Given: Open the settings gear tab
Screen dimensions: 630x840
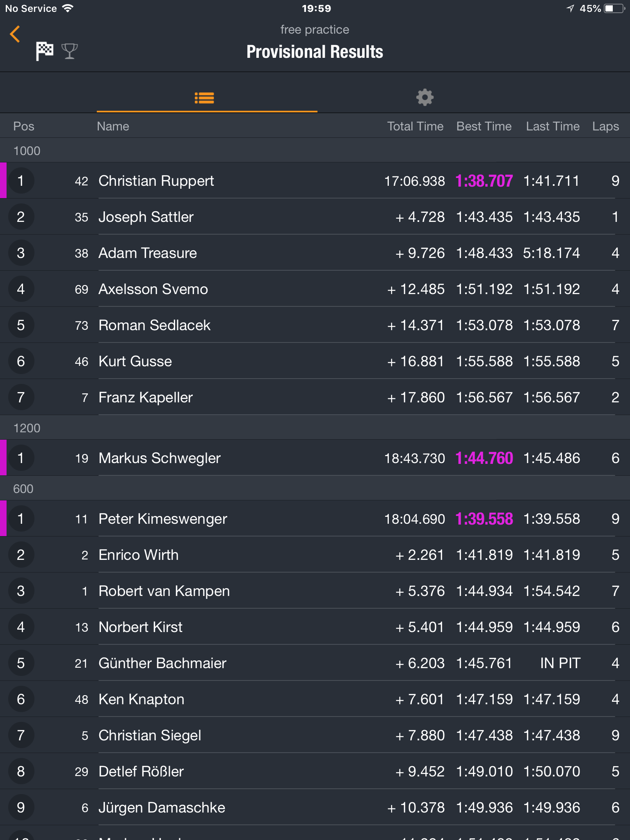Looking at the screenshot, I should click(x=425, y=98).
